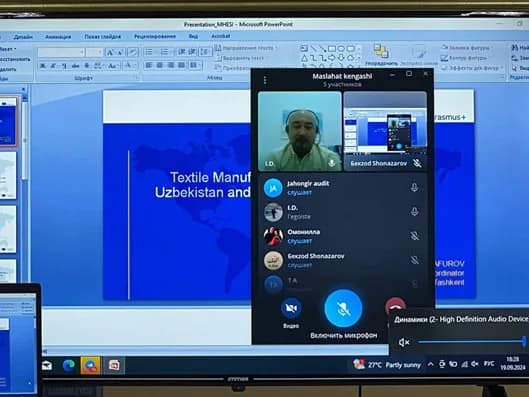529x397 pixels.
Task: Open Заливка фигуры shape fill dropdown
Action: 467,48
